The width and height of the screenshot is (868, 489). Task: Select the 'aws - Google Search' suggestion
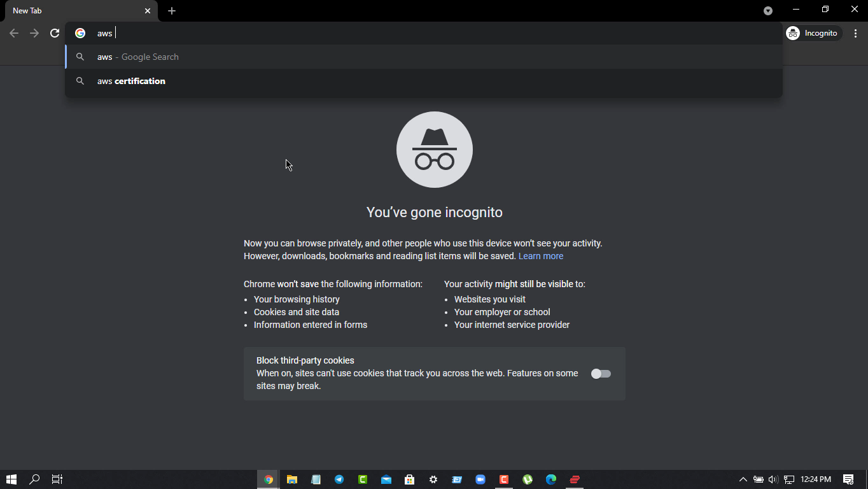(x=137, y=57)
